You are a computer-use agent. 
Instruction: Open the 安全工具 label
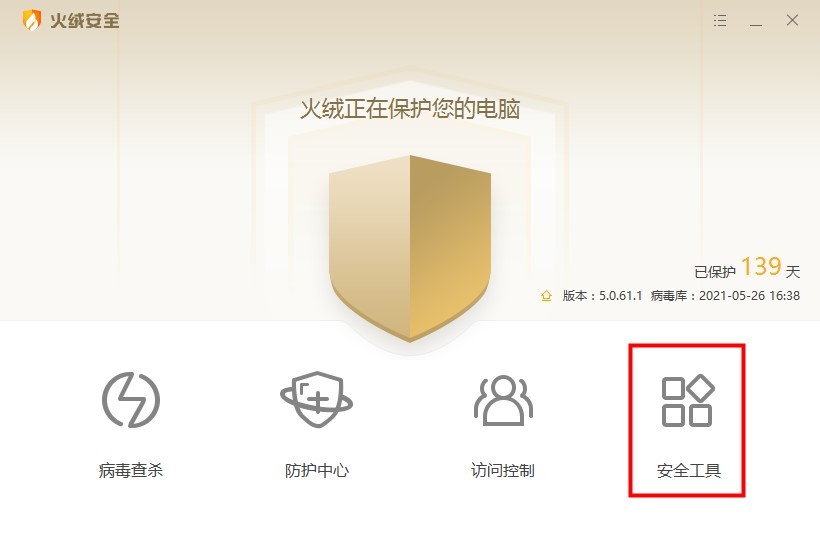pyautogui.click(x=689, y=470)
